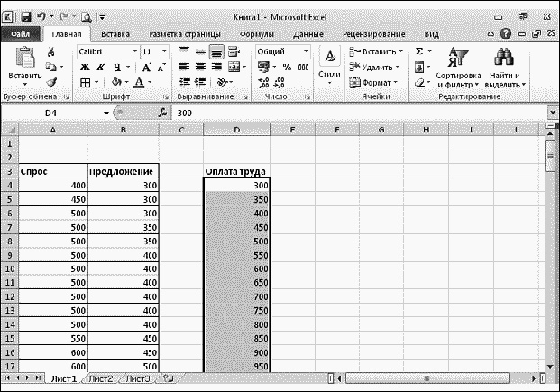Click the Cut scissors icon
The height and width of the screenshot is (392, 560).
coord(51,52)
